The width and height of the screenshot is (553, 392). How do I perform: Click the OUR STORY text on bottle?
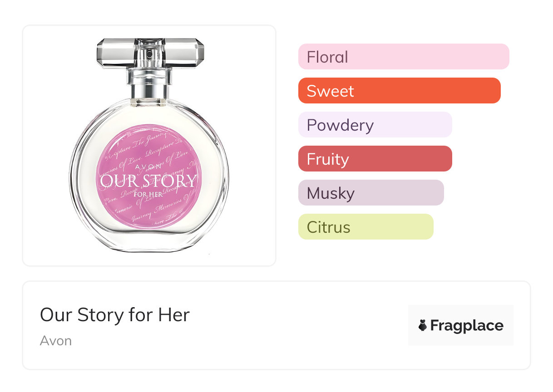148,181
